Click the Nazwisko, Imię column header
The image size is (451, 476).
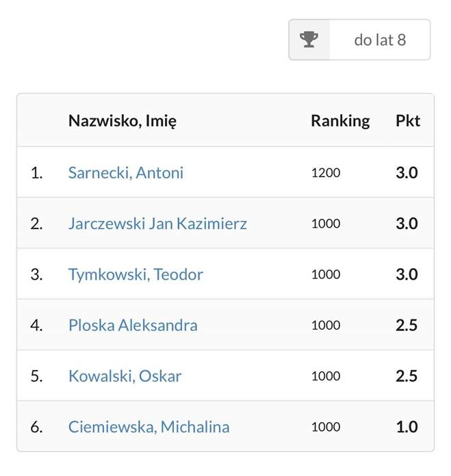[x=123, y=121]
